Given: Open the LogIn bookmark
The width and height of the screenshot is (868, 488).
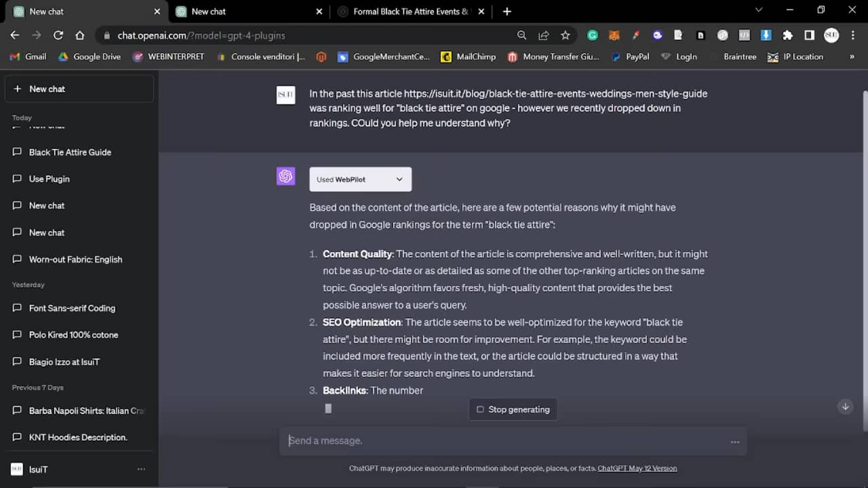Looking at the screenshot, I should point(679,57).
